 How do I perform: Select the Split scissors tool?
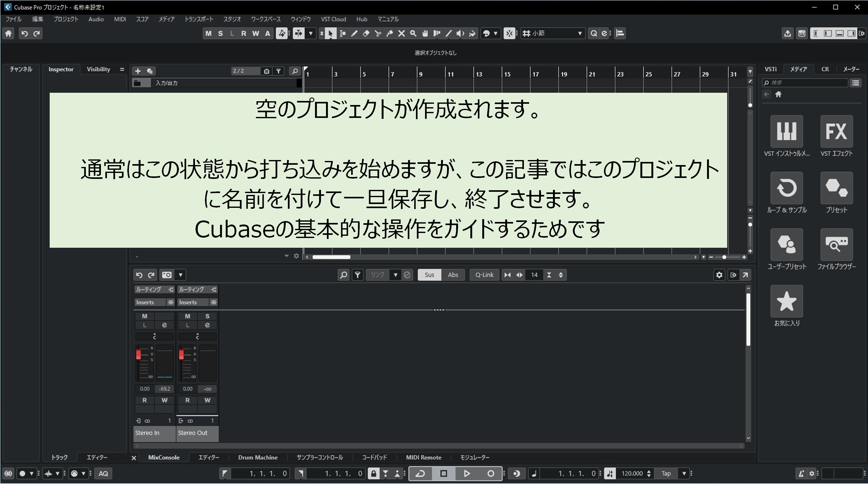378,33
